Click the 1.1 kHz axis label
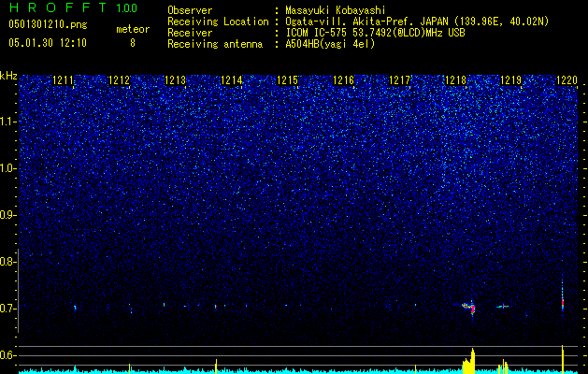 coord(8,122)
